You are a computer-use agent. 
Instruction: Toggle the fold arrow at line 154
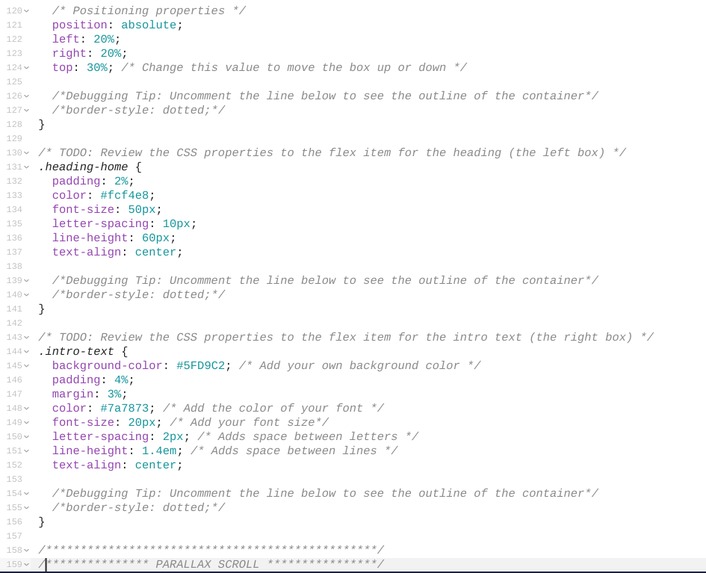(27, 493)
